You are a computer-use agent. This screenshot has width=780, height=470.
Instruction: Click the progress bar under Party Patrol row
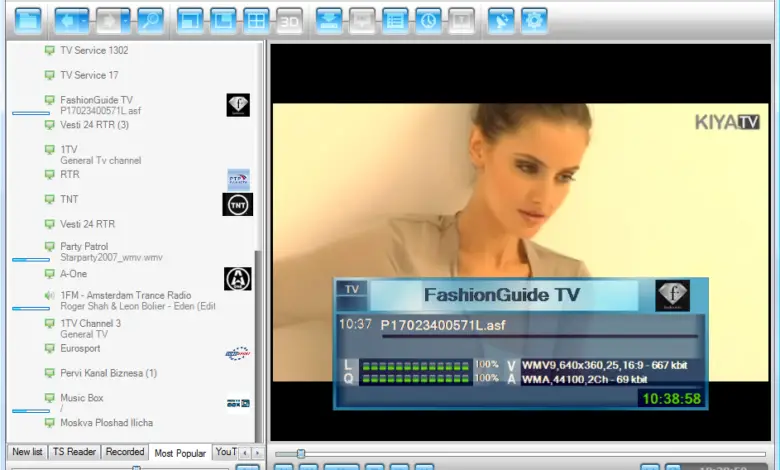31,260
